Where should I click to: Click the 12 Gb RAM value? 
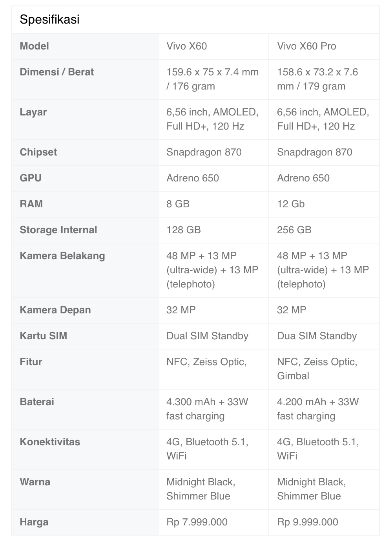(291, 204)
